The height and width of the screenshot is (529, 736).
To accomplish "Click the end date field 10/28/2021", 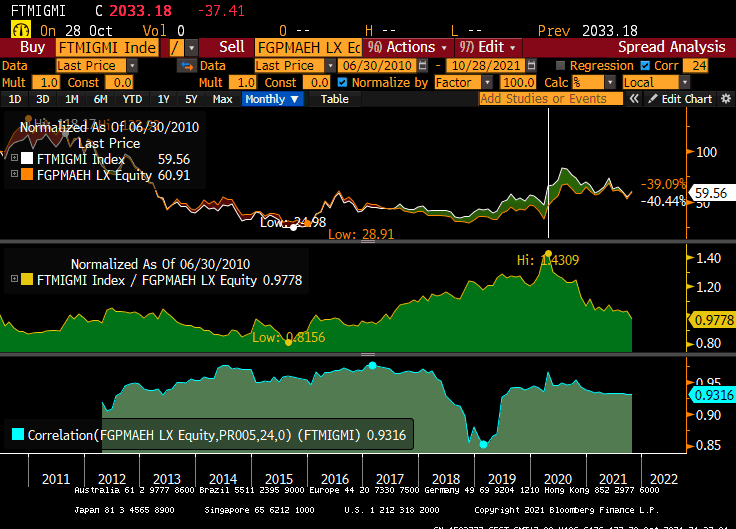I will pos(486,65).
